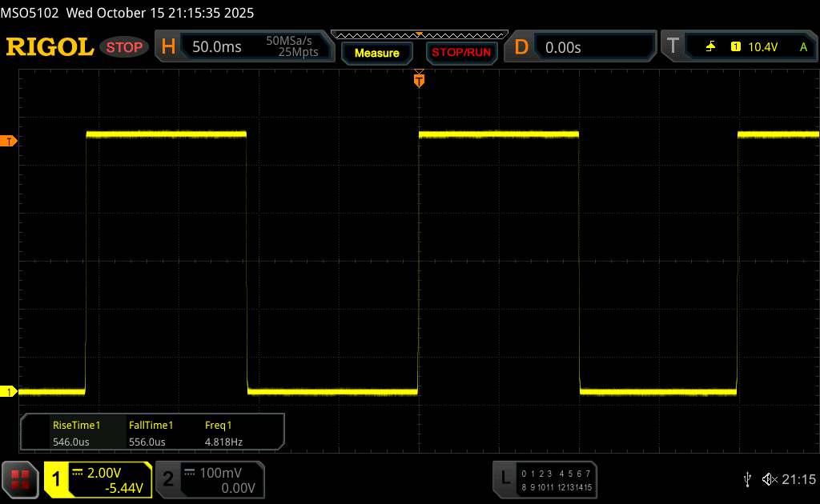
Task: Toggle the muted speaker sound icon
Action: 770,479
